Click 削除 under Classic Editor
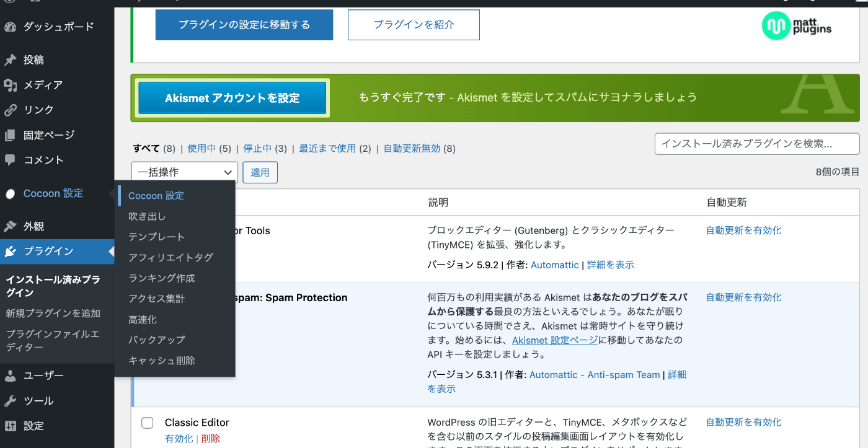The width and height of the screenshot is (868, 448). tap(211, 439)
